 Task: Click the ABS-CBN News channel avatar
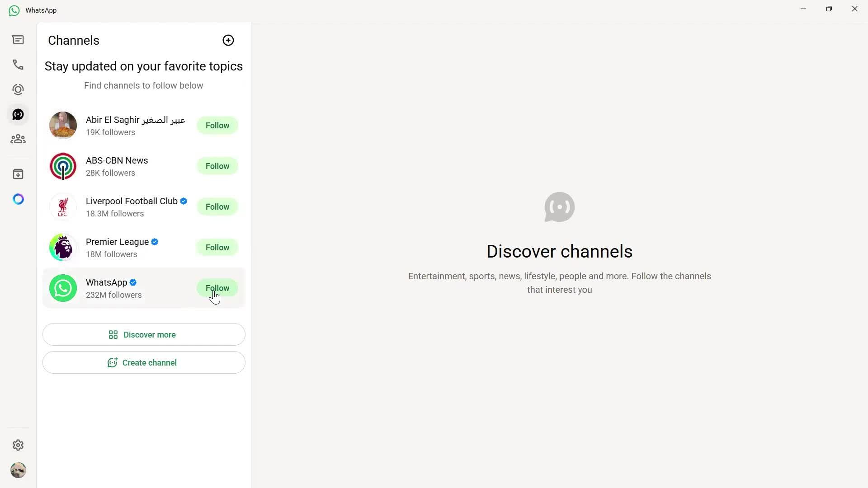(63, 166)
